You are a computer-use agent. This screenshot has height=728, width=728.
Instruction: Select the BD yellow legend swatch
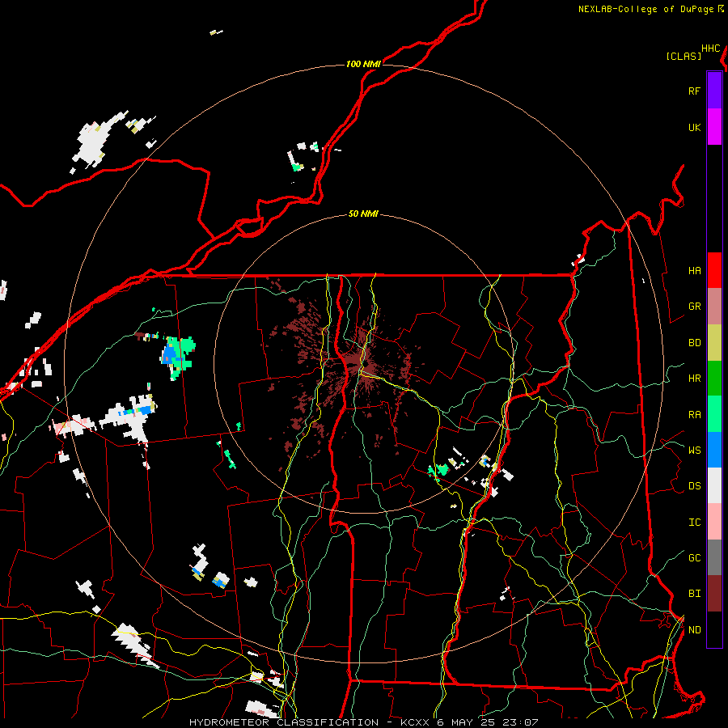click(714, 343)
